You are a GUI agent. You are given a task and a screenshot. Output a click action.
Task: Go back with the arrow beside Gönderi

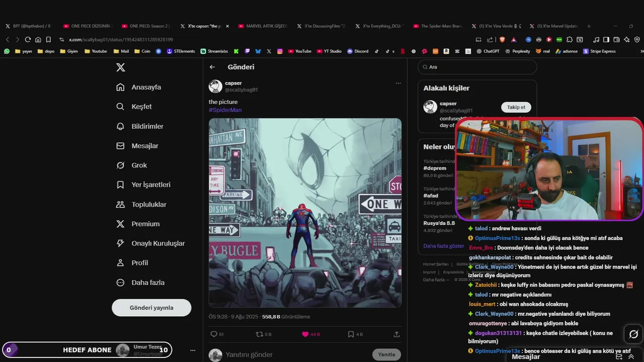pos(212,67)
